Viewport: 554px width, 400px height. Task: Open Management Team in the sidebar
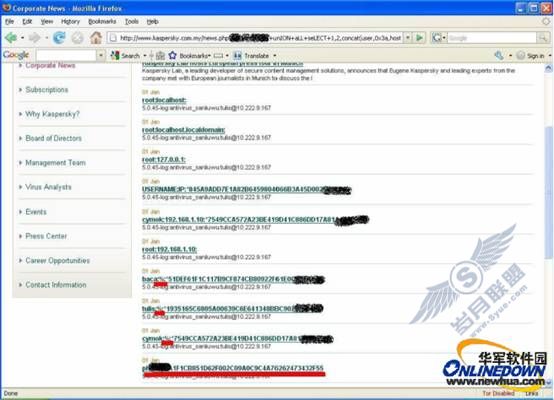[x=55, y=163]
